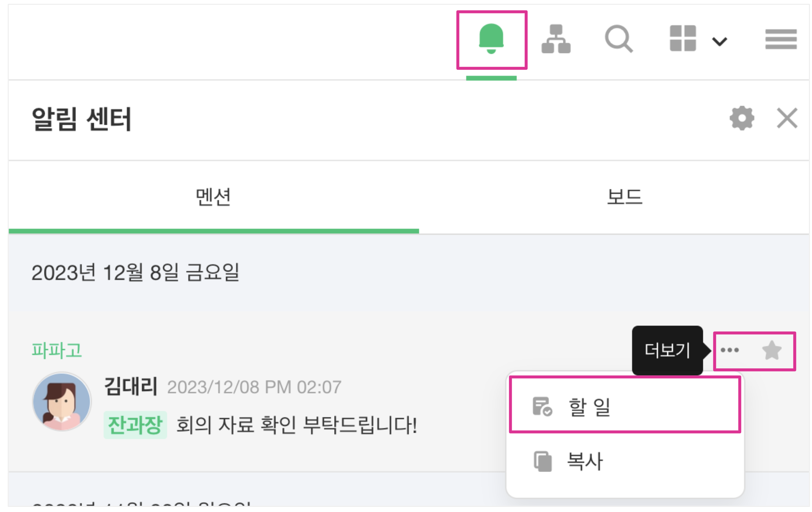Open the four-square apps grid icon
The width and height of the screenshot is (812, 512).
coord(683,38)
